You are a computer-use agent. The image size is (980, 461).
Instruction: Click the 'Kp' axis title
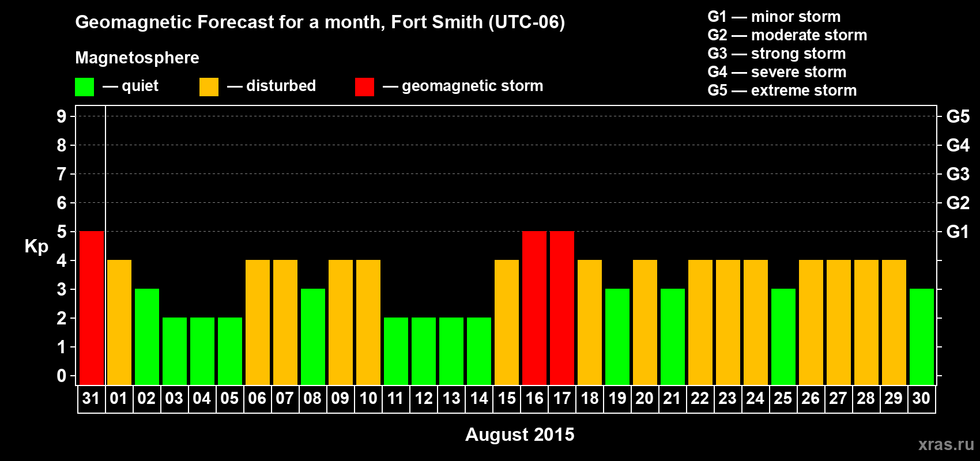(36, 247)
